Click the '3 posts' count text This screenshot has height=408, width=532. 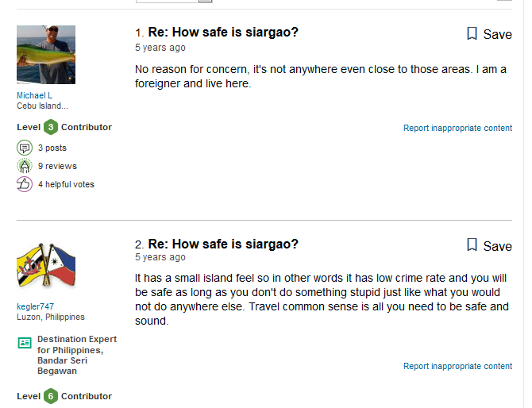coord(52,148)
